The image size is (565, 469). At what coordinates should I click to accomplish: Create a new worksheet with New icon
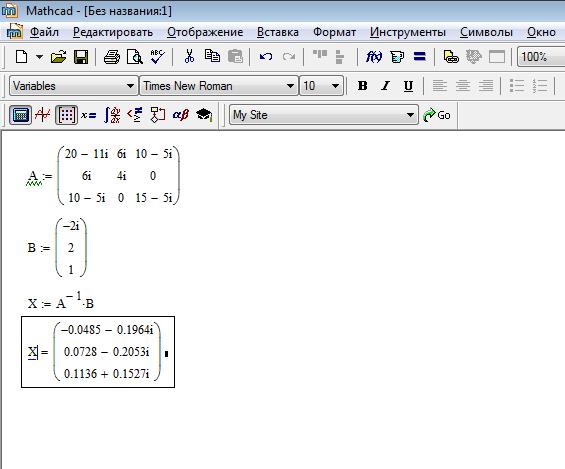tap(22, 57)
